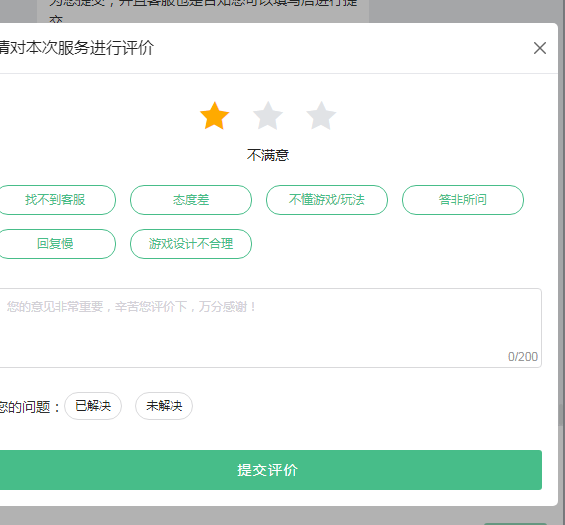Click the 不满意 rating label
The image size is (565, 525).
[x=268, y=155]
